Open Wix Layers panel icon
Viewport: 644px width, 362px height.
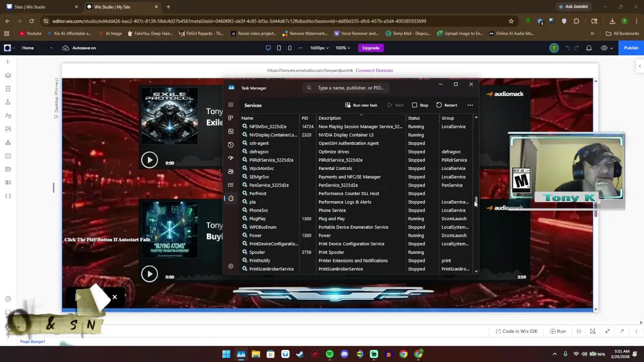(8, 75)
